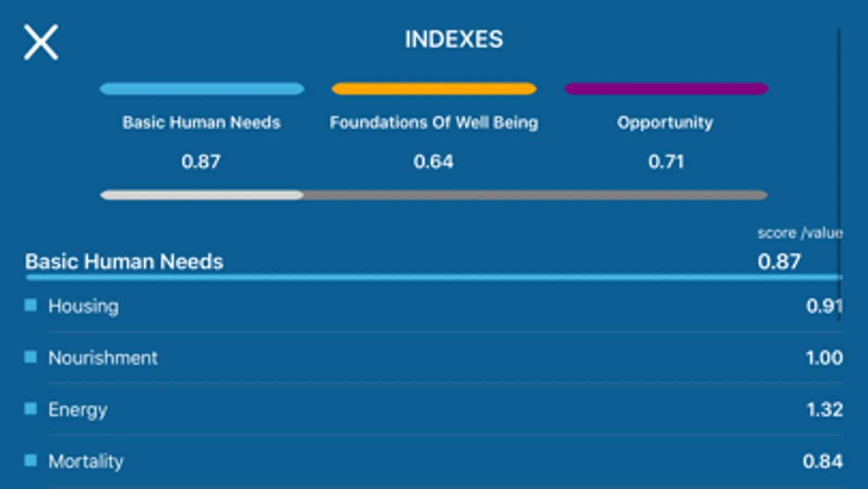Click the 0.64 Foundations score value
868x489 pixels.
[x=433, y=161]
